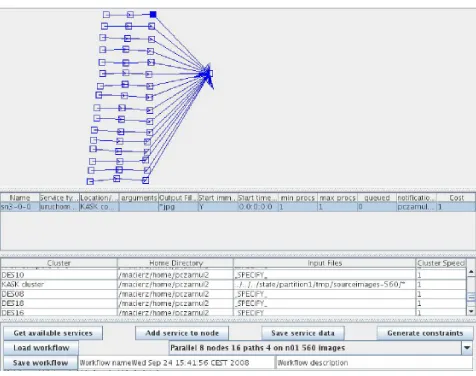Image resolution: width=476 pixels, height=376 pixels.
Task: Select the 'Parallel 8 nodes 16 paths' combo box
Action: click(x=321, y=348)
